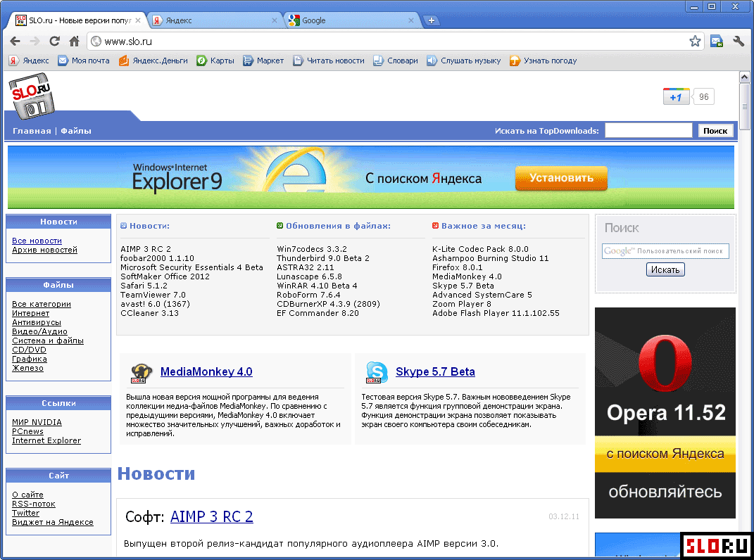Reload the page with the refresh icon
The height and width of the screenshot is (560, 754).
[x=54, y=42]
